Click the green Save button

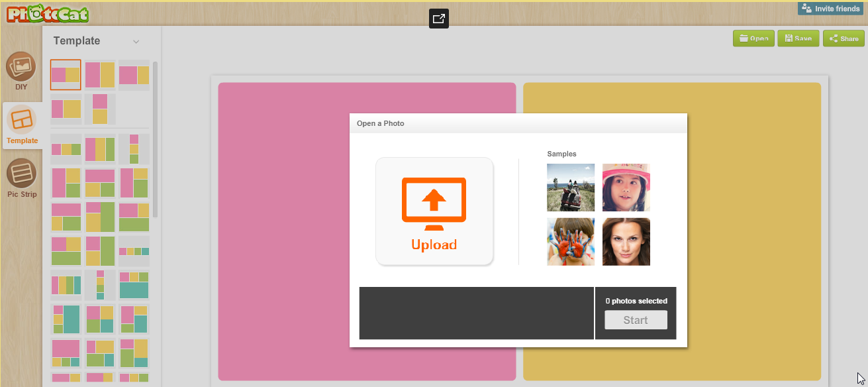798,38
